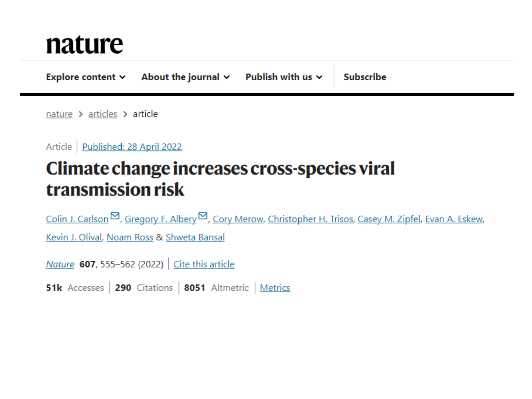532x399 pixels.
Task: Expand the Explore content menu
Action: tap(85, 77)
